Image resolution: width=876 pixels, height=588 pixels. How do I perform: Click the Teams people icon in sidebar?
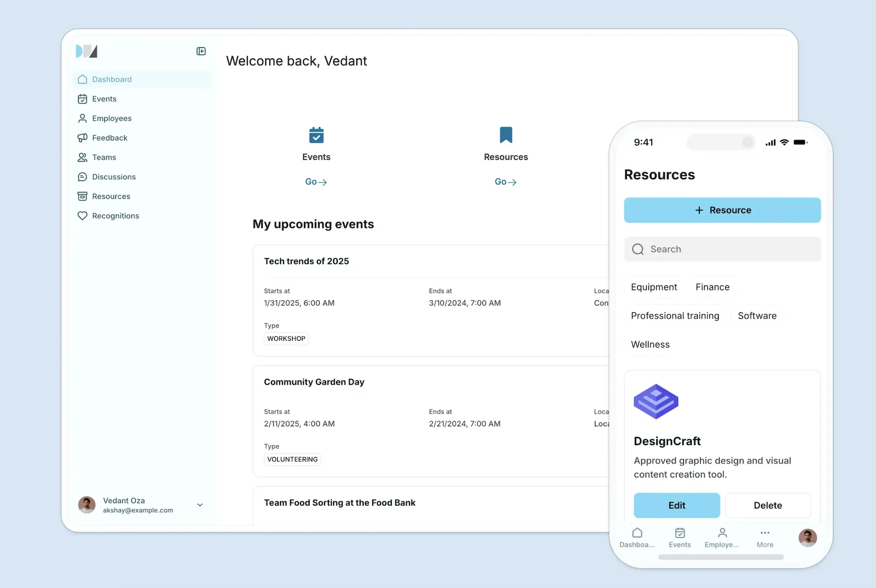tap(83, 157)
